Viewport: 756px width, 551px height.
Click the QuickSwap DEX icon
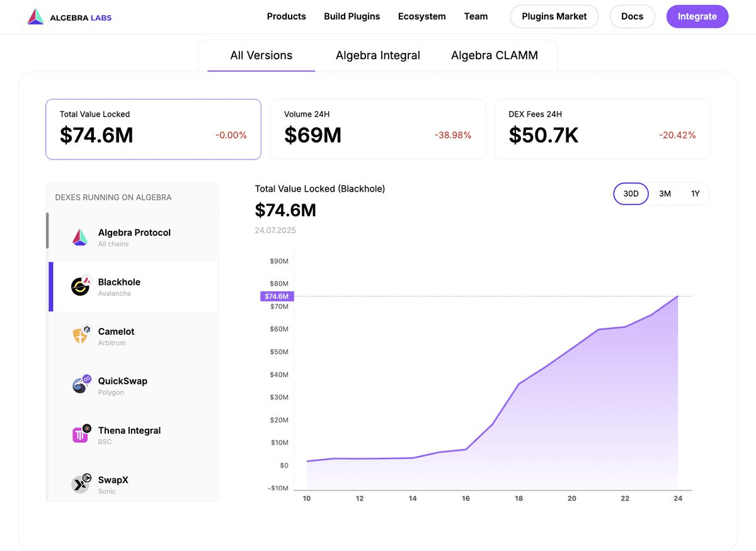[81, 385]
